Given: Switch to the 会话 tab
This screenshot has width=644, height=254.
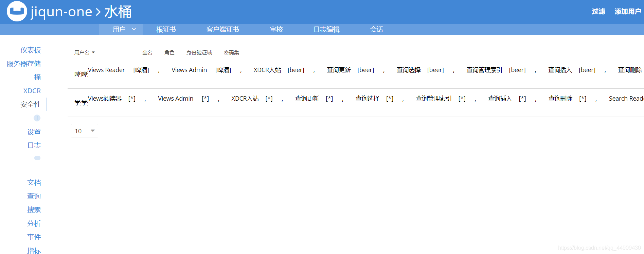Looking at the screenshot, I should tap(376, 29).
